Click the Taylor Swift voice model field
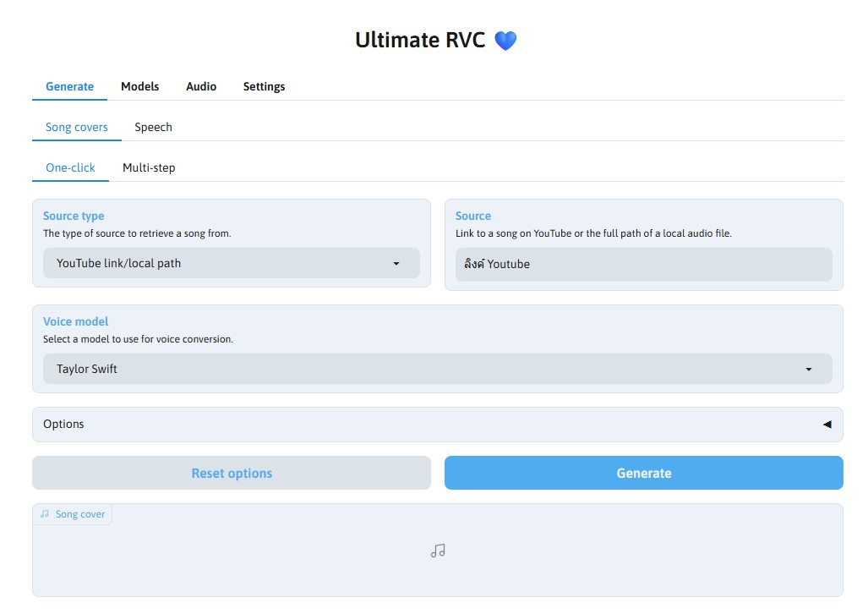 point(423,369)
